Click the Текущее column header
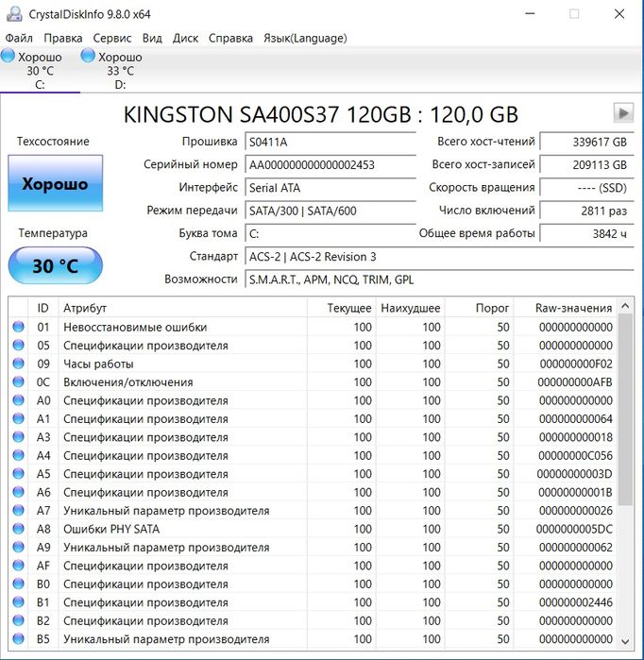This screenshot has width=644, height=660. tap(342, 308)
